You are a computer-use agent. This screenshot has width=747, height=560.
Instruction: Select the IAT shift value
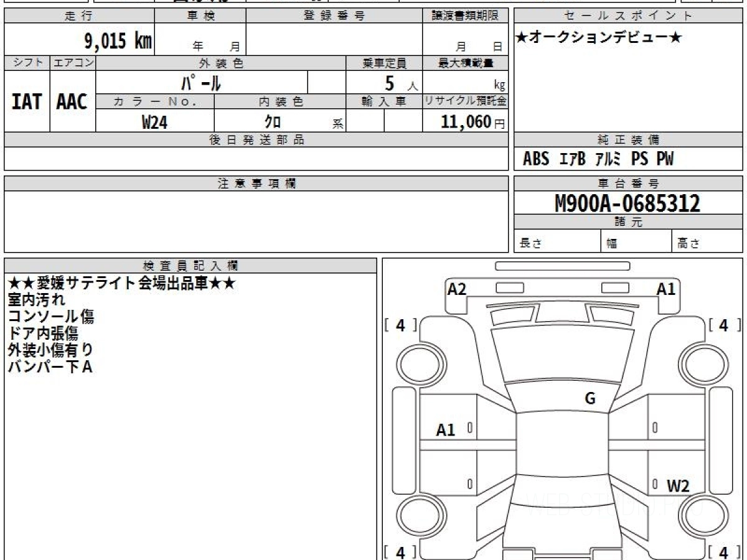(27, 101)
